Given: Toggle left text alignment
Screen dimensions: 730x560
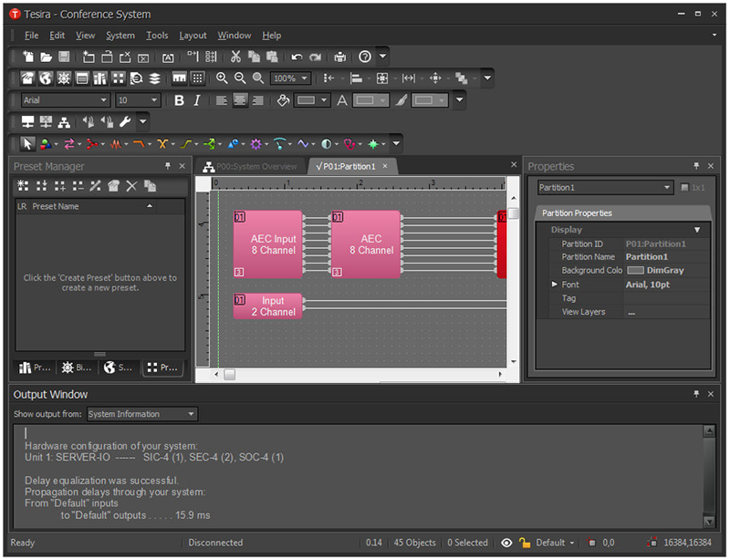Looking at the screenshot, I should 222,100.
